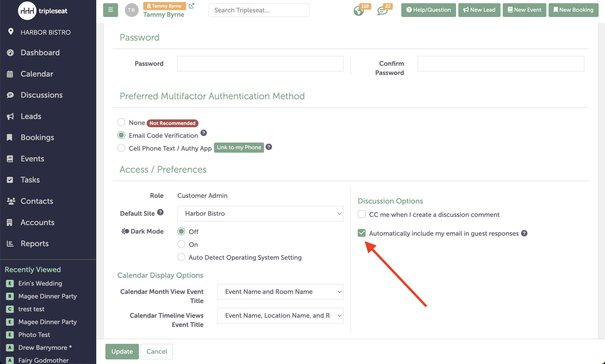
Task: Go to Dashboard in the sidebar
Action: 40,52
